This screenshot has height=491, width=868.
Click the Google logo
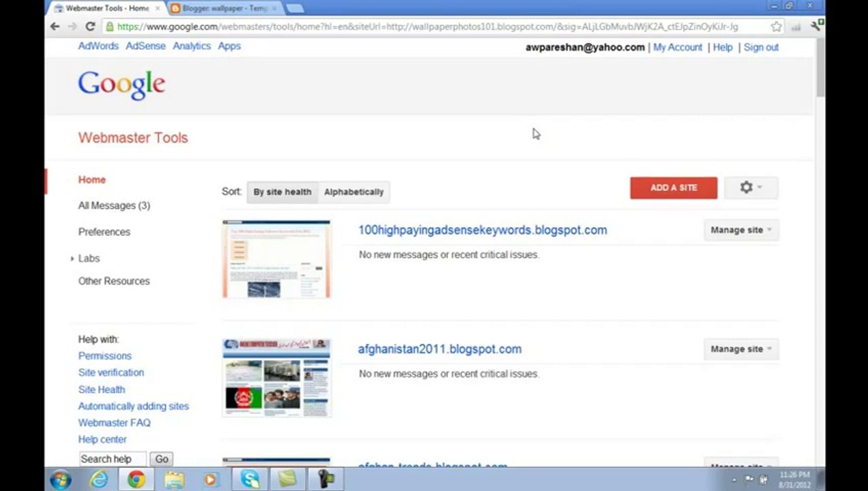121,85
